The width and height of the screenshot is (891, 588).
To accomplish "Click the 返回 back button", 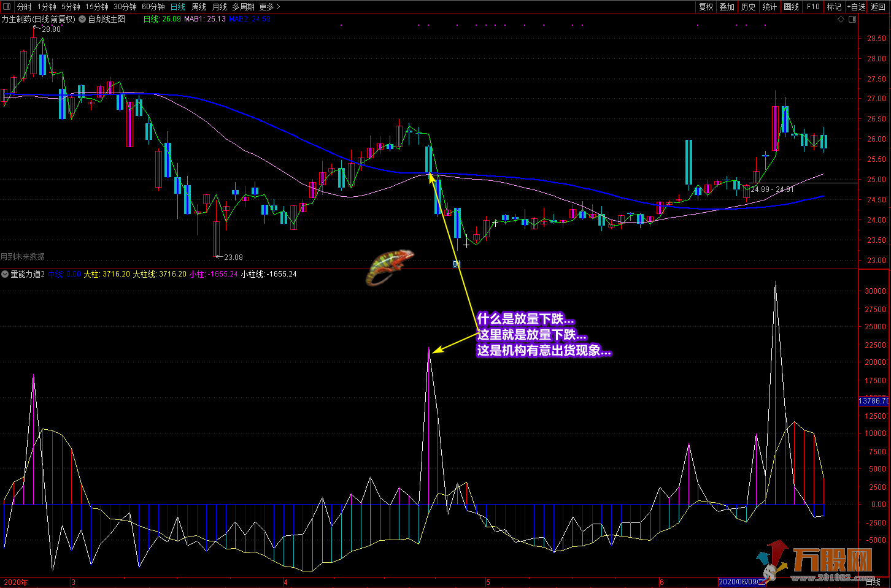I will 878,7.
